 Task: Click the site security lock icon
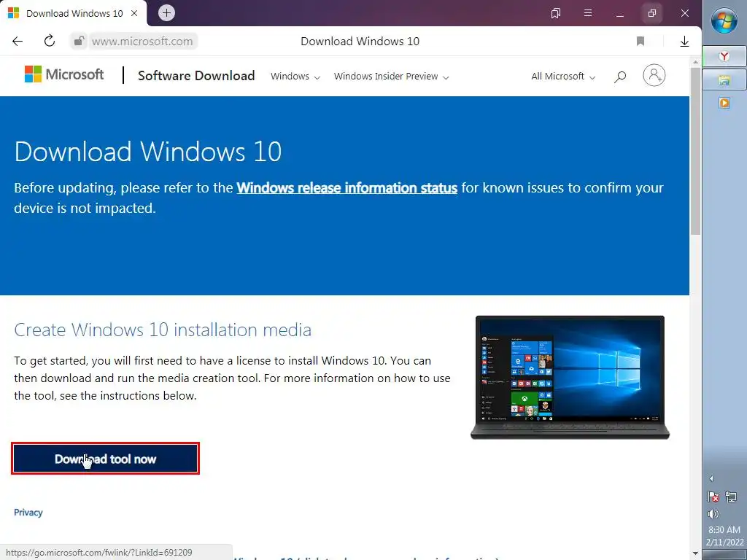point(79,41)
